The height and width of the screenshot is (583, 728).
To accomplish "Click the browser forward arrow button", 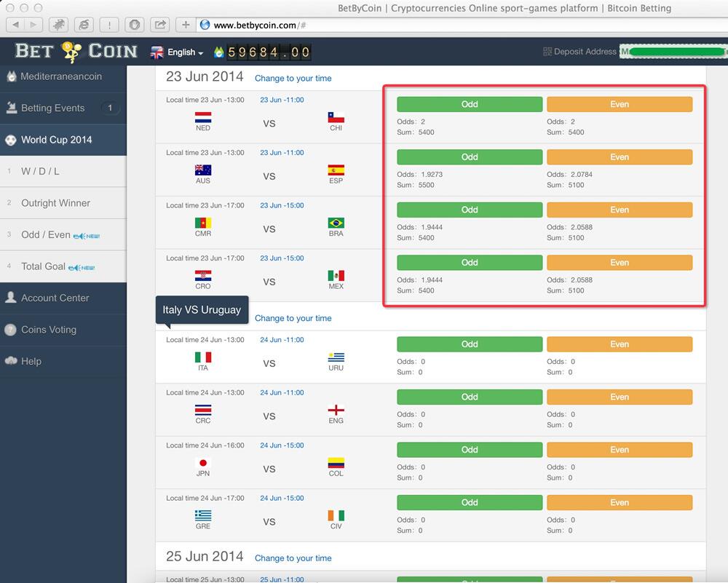I will coord(33,25).
